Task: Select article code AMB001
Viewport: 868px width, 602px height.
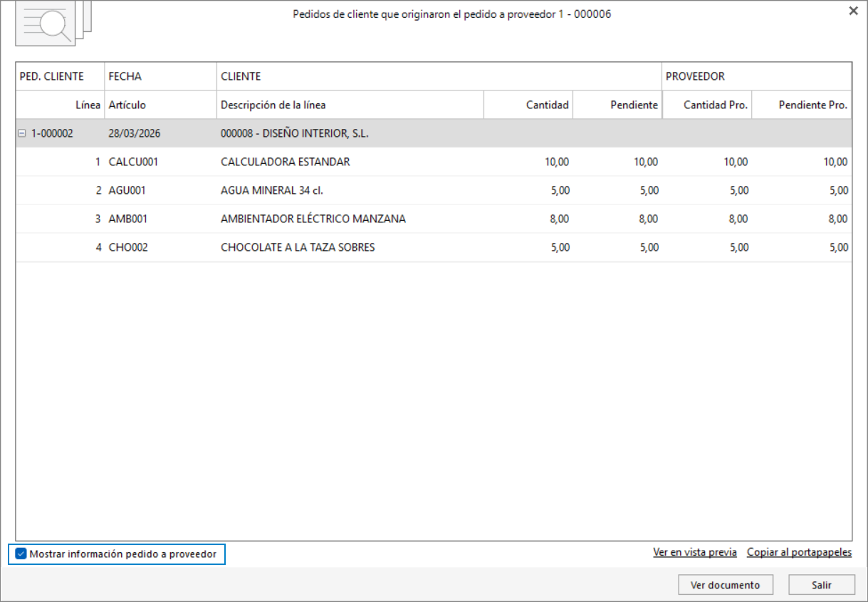Action: click(x=128, y=219)
